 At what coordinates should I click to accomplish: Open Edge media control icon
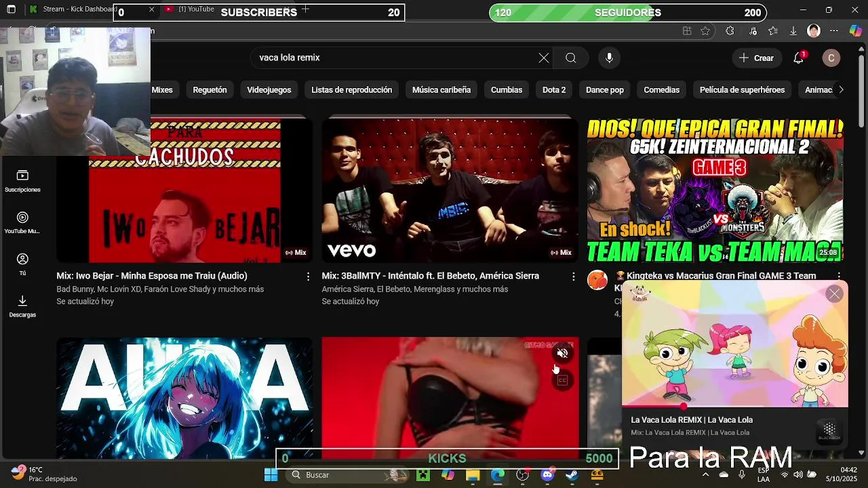point(753,30)
